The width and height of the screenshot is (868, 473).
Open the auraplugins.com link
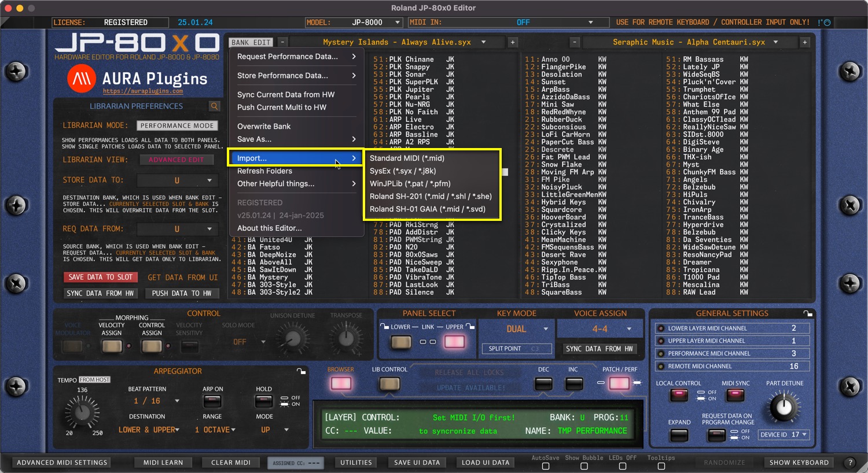point(143,91)
